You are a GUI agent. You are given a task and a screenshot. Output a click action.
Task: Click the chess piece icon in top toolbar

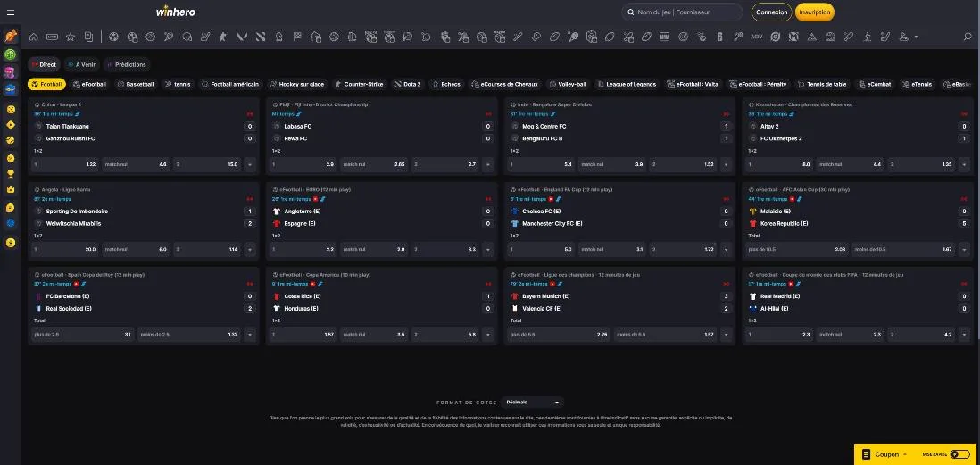[x=278, y=37]
